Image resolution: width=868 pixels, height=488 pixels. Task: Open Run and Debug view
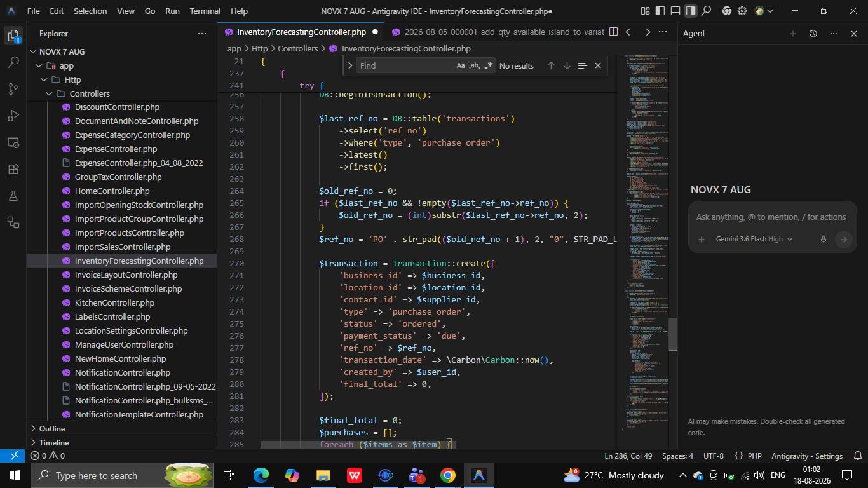[x=13, y=116]
